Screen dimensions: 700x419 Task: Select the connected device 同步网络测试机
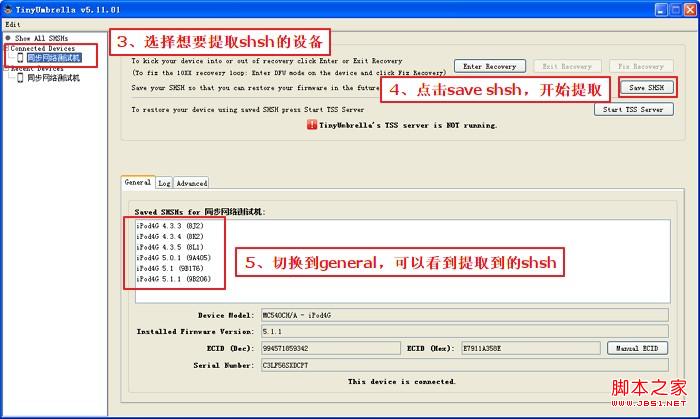click(54, 58)
